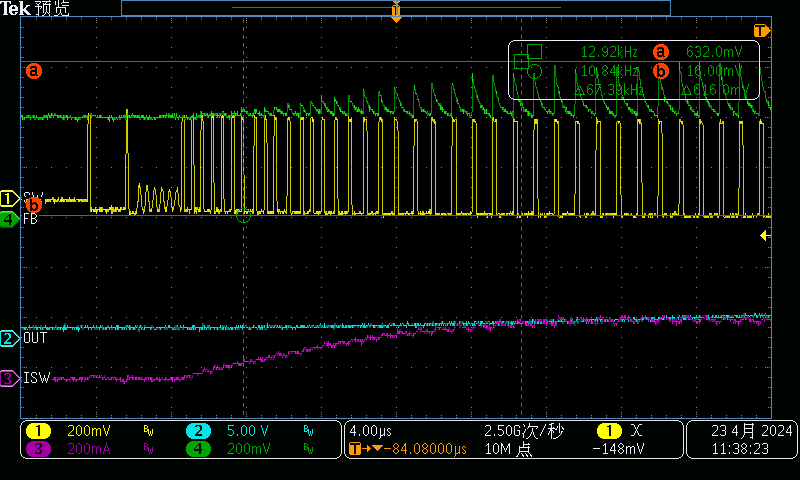Click the trigger slope edge icon

[636, 431]
